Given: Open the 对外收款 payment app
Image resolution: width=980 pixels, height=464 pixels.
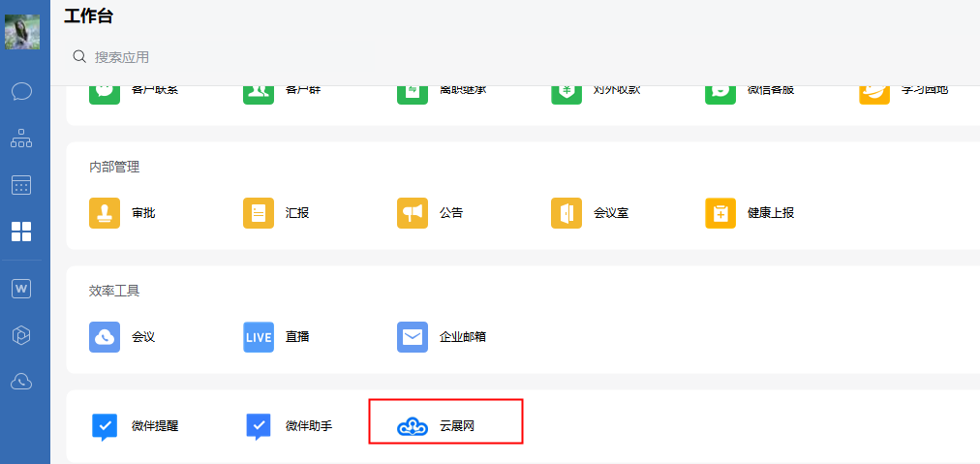Looking at the screenshot, I should 596,93.
